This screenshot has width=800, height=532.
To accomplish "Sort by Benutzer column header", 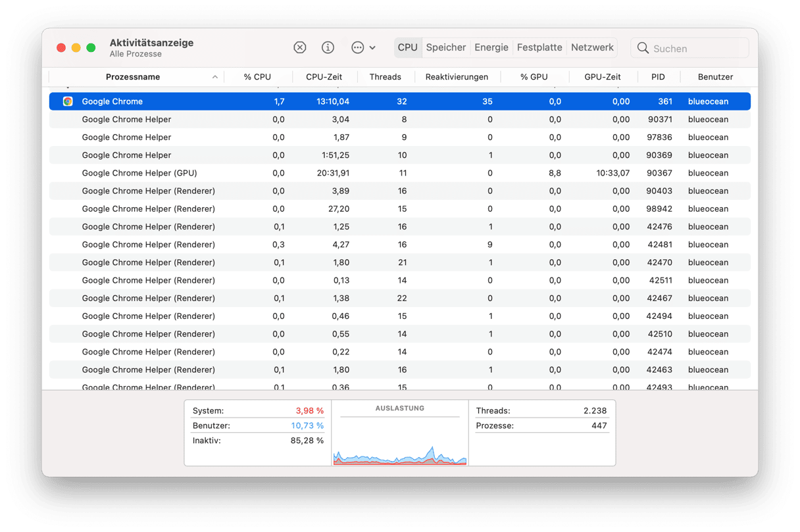I will [715, 77].
